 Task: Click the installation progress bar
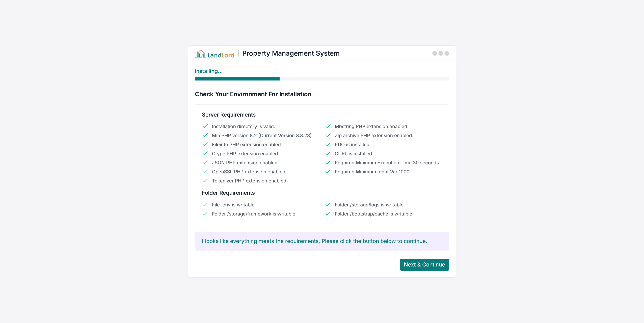coord(322,79)
